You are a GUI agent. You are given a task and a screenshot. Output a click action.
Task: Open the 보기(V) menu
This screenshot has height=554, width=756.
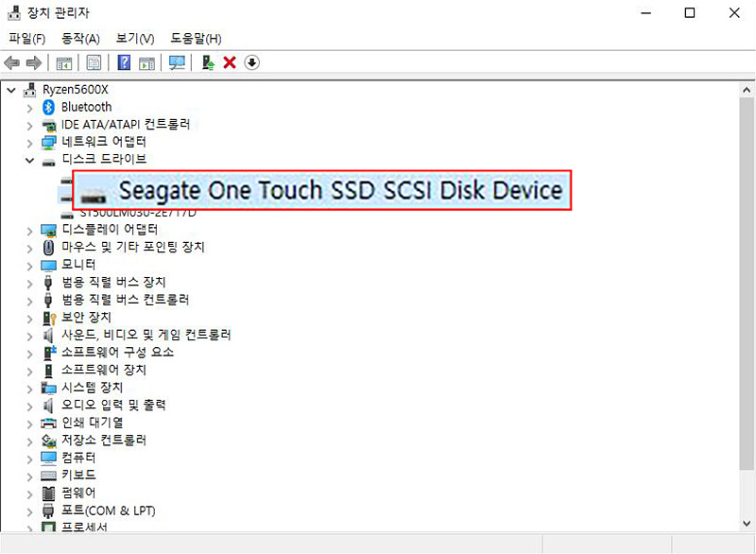coord(135,38)
